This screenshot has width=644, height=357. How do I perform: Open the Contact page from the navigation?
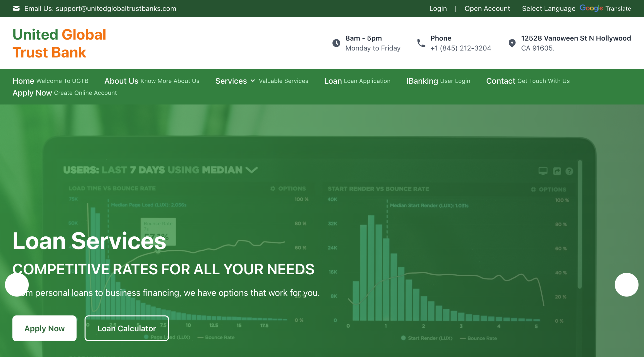pos(500,81)
